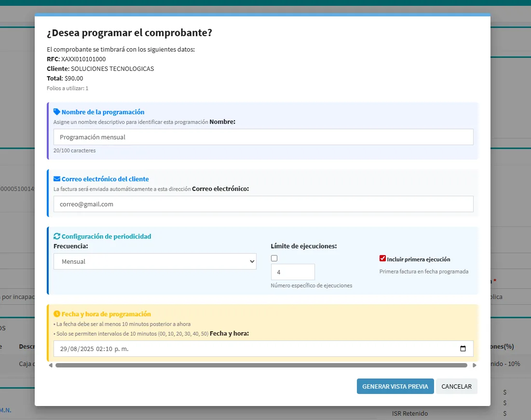The width and height of the screenshot is (531, 420).
Task: Uncheck Incluir primera ejecución
Action: coord(382,258)
